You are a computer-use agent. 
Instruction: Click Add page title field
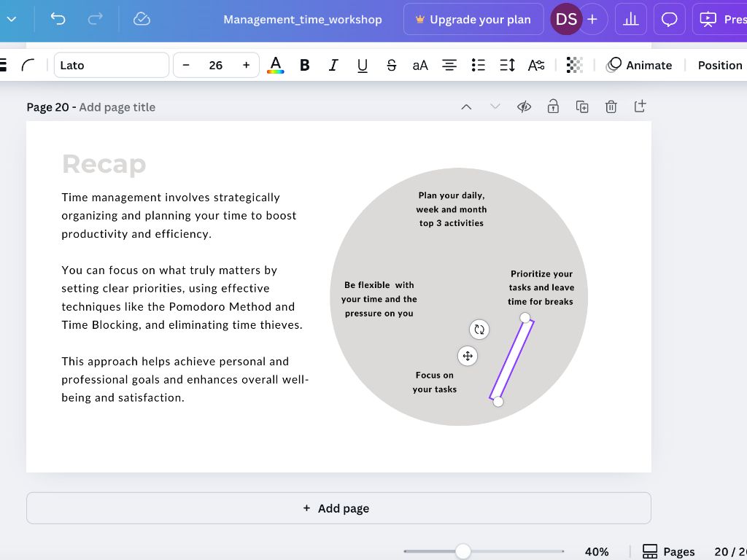click(117, 107)
